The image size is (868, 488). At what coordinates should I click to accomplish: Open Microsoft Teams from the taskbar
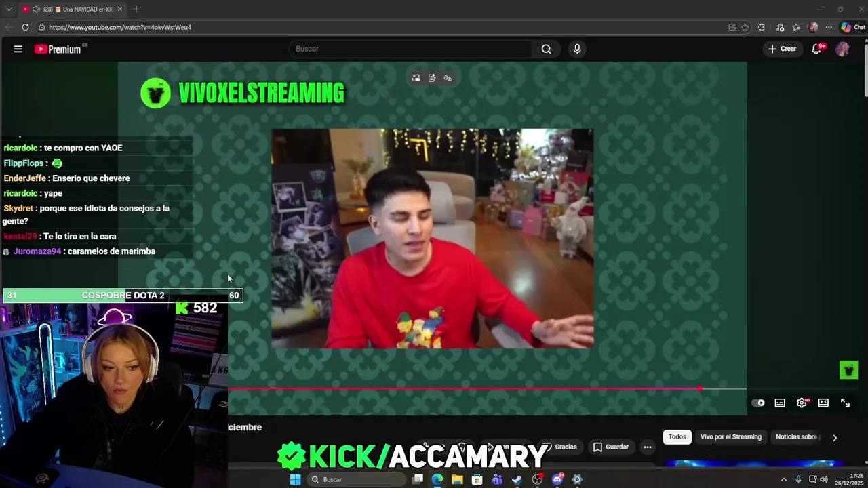click(x=497, y=479)
